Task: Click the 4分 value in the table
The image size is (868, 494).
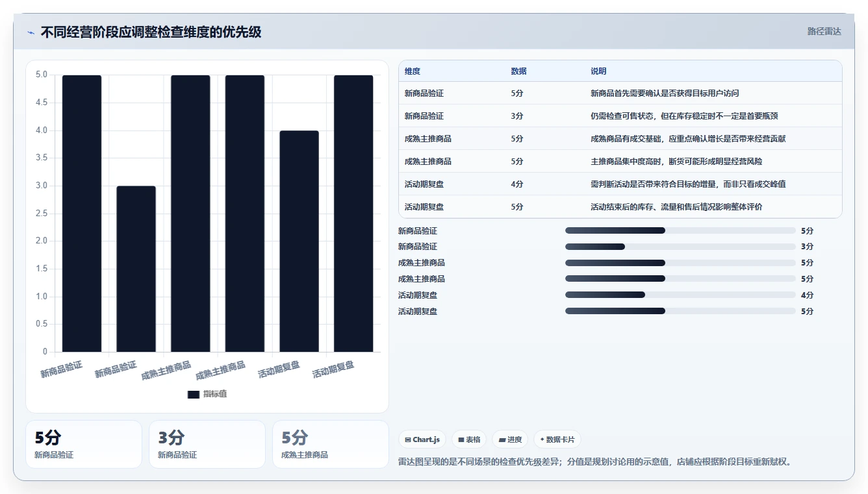Action: click(x=517, y=184)
